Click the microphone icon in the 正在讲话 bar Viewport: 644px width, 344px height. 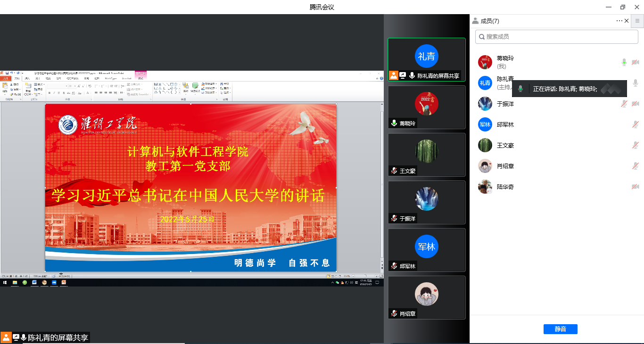[520, 89]
